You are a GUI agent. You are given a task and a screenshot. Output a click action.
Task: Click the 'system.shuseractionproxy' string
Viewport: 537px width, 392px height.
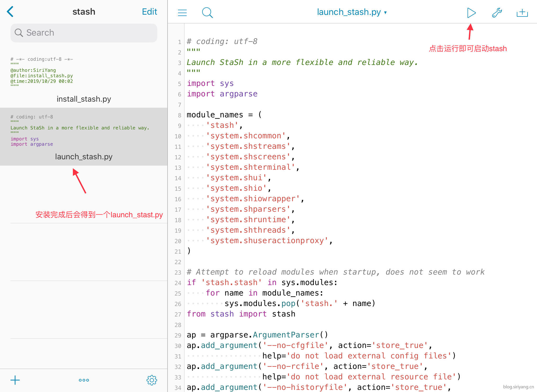pos(267,241)
